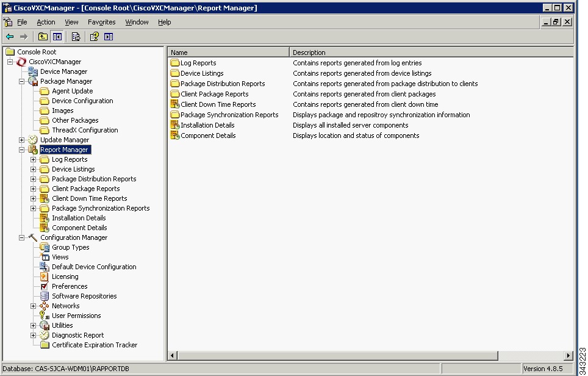Screen dimensions: 588x376
Task: Select the Agent Update folder
Action: (72, 91)
